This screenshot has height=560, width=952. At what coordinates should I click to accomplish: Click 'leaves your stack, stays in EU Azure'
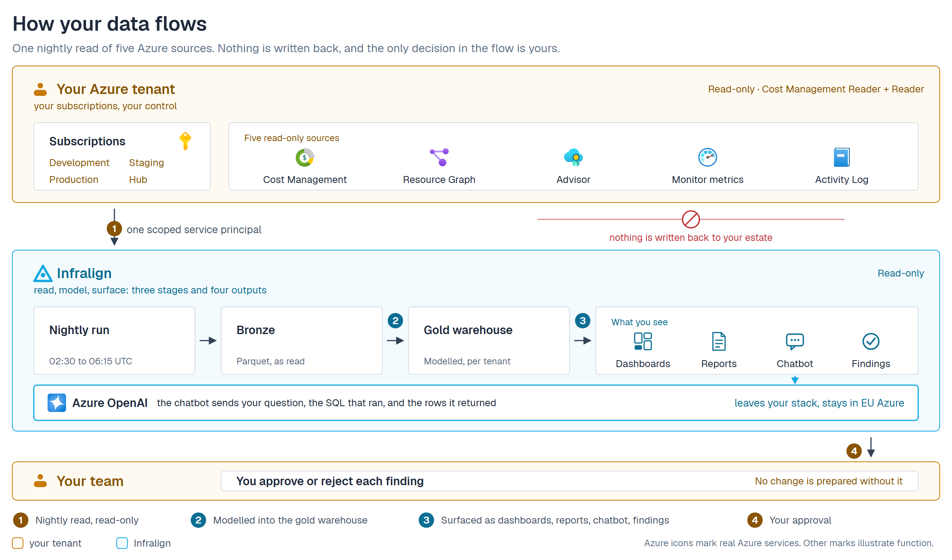(820, 403)
